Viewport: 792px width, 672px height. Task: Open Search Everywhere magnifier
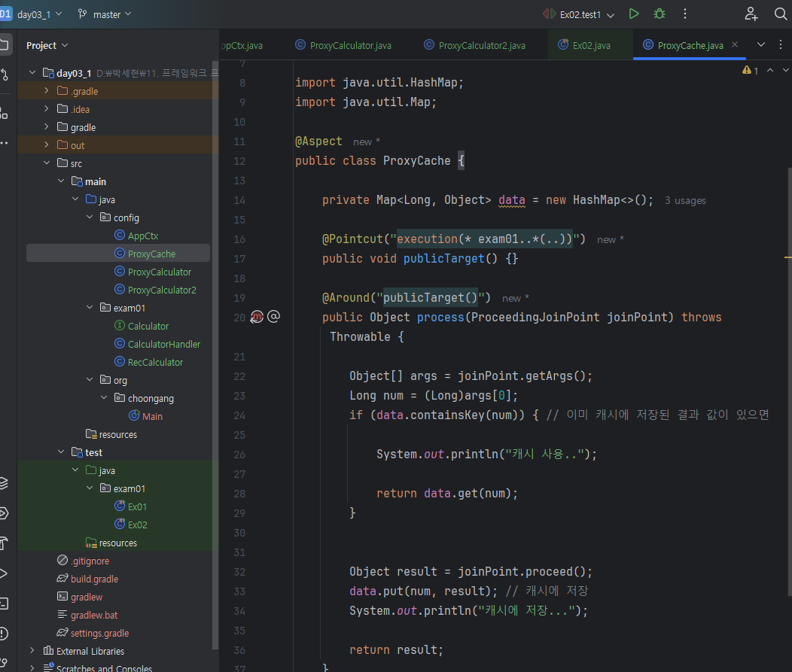click(781, 14)
